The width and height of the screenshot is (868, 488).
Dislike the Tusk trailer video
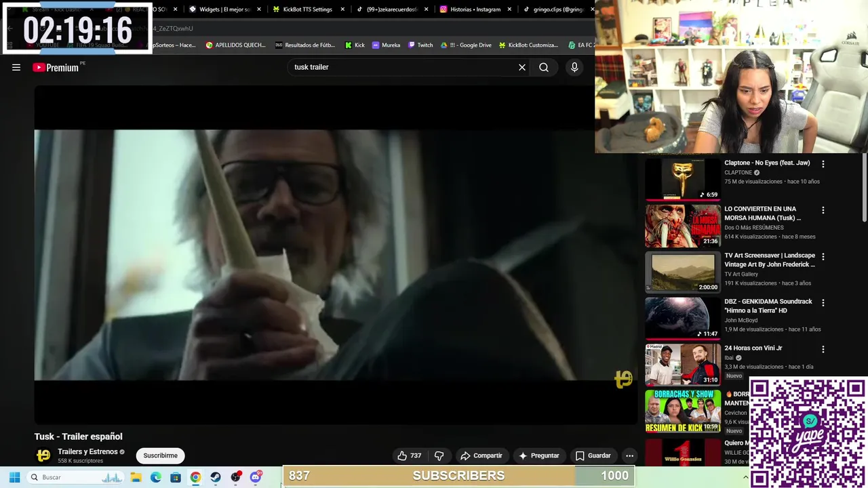[x=439, y=455]
